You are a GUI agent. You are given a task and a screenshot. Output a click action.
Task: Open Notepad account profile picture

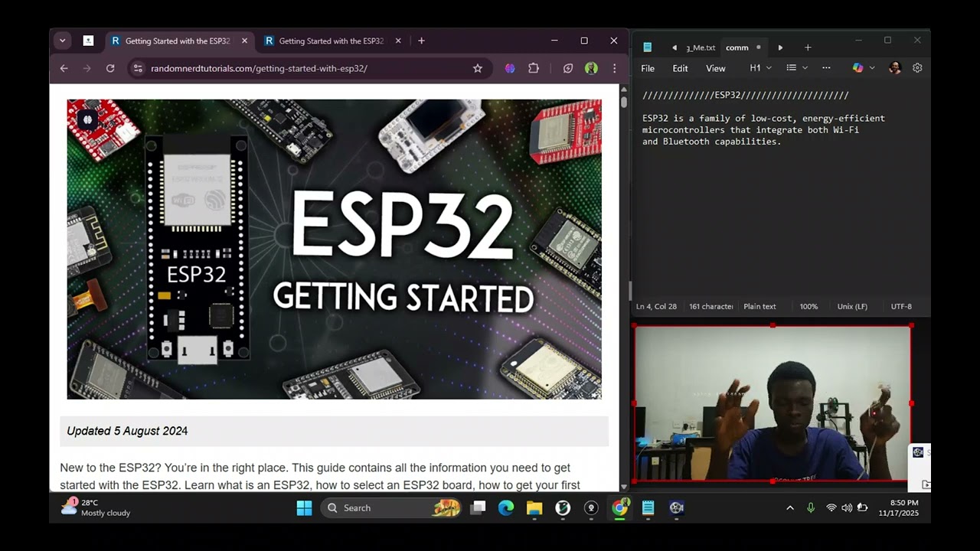coord(895,68)
